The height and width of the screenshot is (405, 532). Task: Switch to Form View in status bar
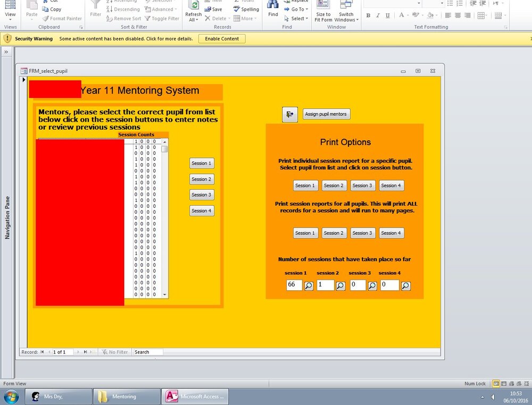[496, 384]
